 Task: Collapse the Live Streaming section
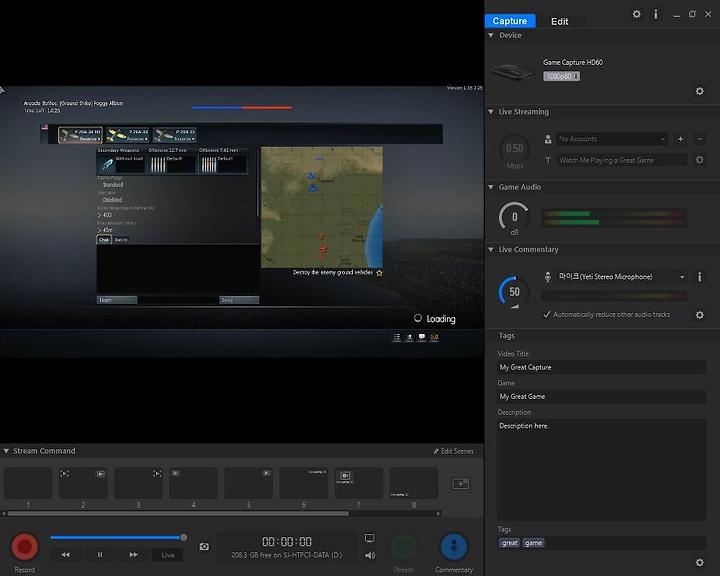491,112
